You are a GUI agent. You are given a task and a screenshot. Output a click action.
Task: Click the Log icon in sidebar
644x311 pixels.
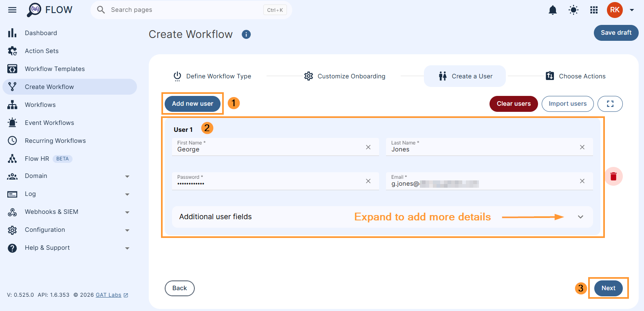[12, 194]
